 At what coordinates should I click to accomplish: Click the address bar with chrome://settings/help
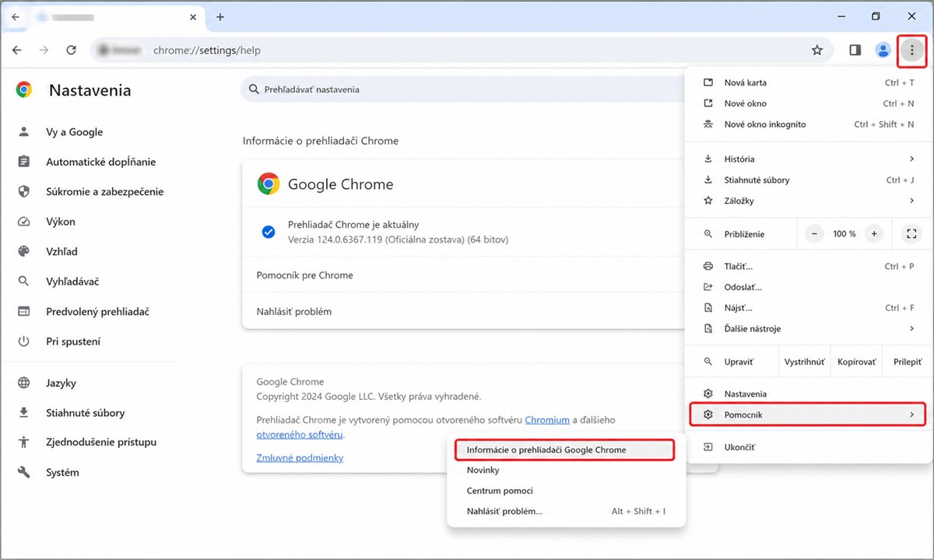tap(461, 51)
